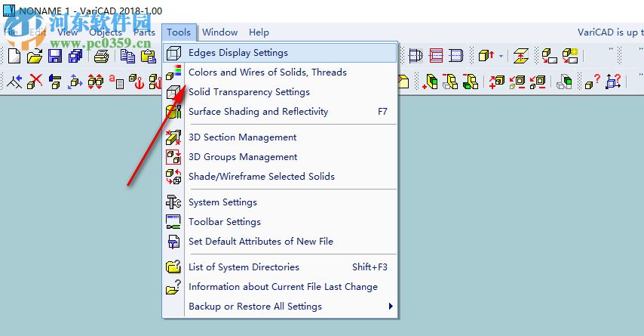This screenshot has width=644, height=336.
Task: Open a file with the folder icon
Action: (35, 56)
